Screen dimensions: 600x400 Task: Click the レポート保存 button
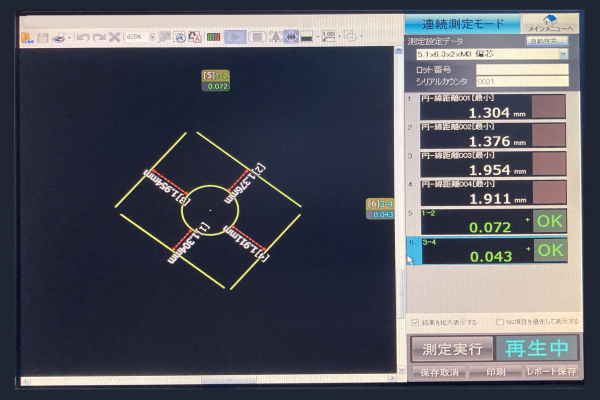[x=551, y=371]
